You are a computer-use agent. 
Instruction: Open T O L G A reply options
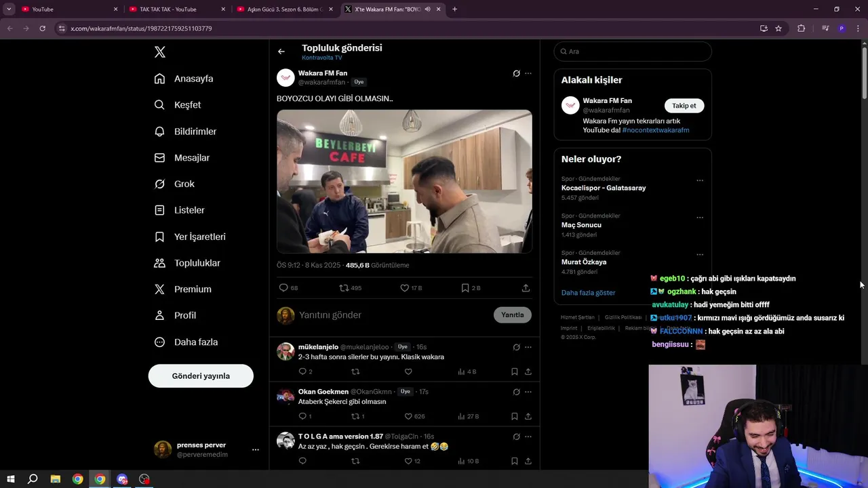pos(528,436)
